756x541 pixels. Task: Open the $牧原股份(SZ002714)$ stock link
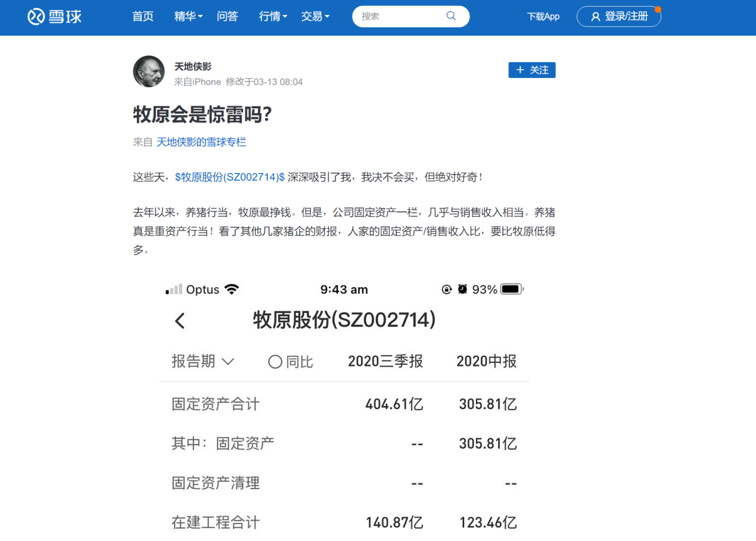(230, 177)
